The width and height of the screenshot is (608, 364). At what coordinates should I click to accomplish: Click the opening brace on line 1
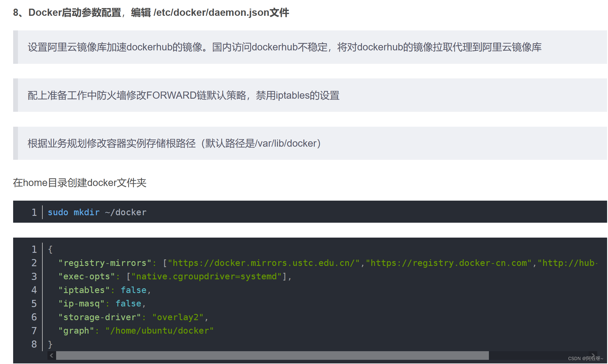coord(50,250)
